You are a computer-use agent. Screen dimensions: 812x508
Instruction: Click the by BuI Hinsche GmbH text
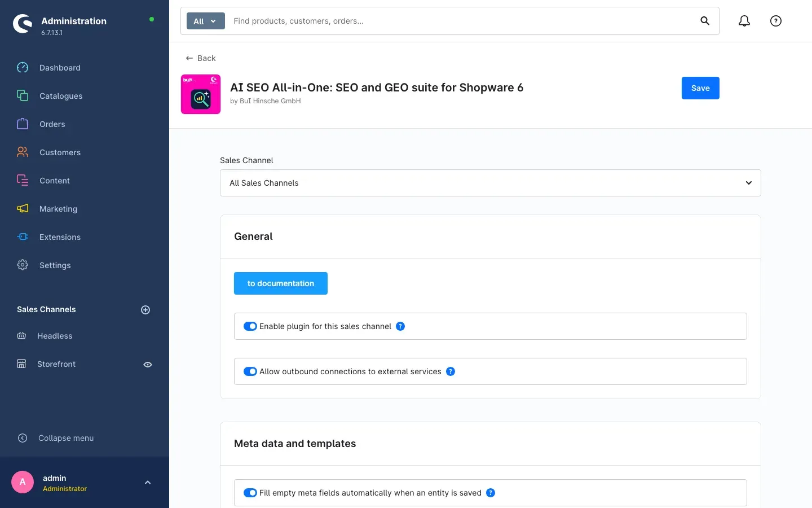266,101
